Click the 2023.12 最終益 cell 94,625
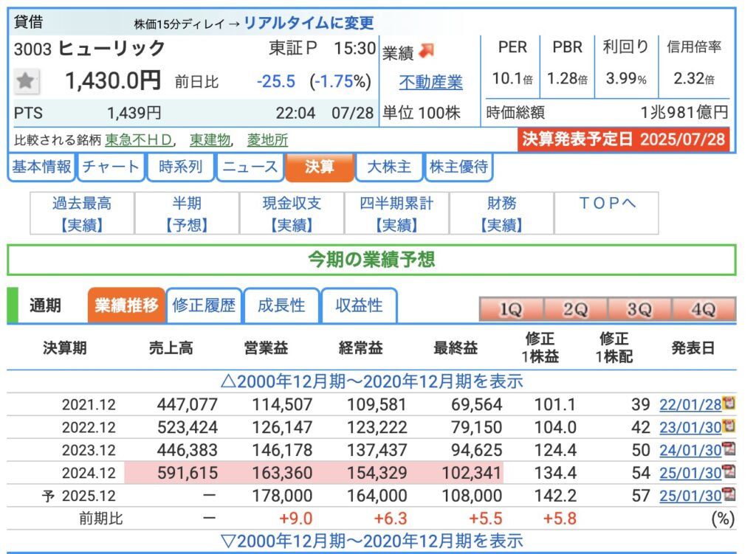 (x=477, y=450)
